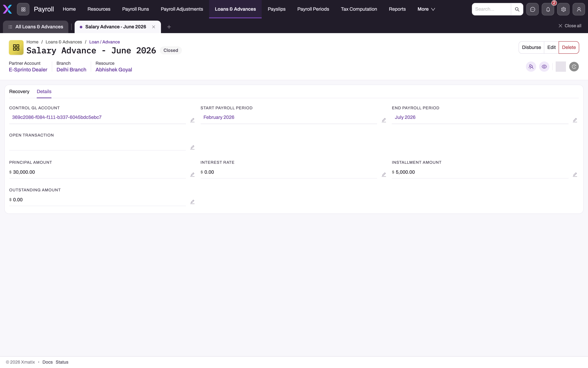Open Payroll Periods section
588x368 pixels.
pyautogui.click(x=313, y=9)
